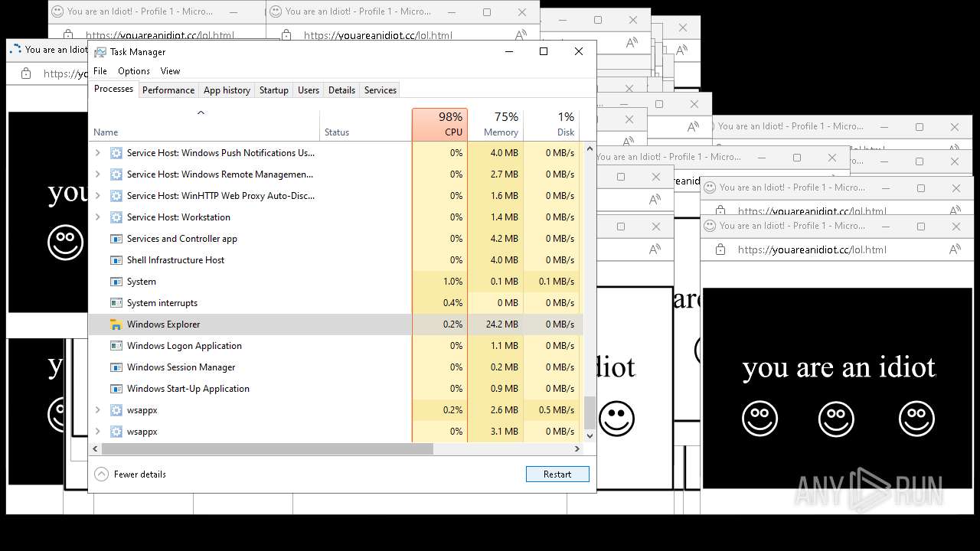Screen dimensions: 980x551
Task: Click the scroll left arrow of process list
Action: [95, 449]
